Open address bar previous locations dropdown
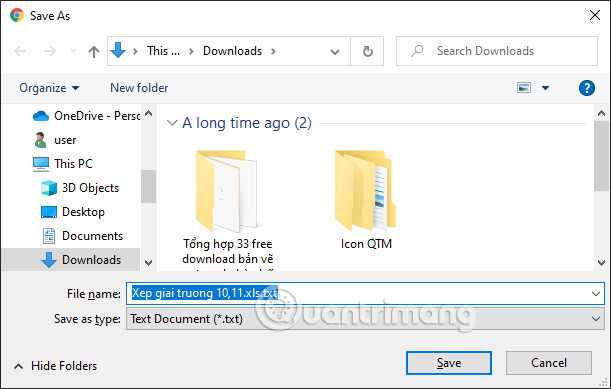This screenshot has height=389, width=611. 335,51
